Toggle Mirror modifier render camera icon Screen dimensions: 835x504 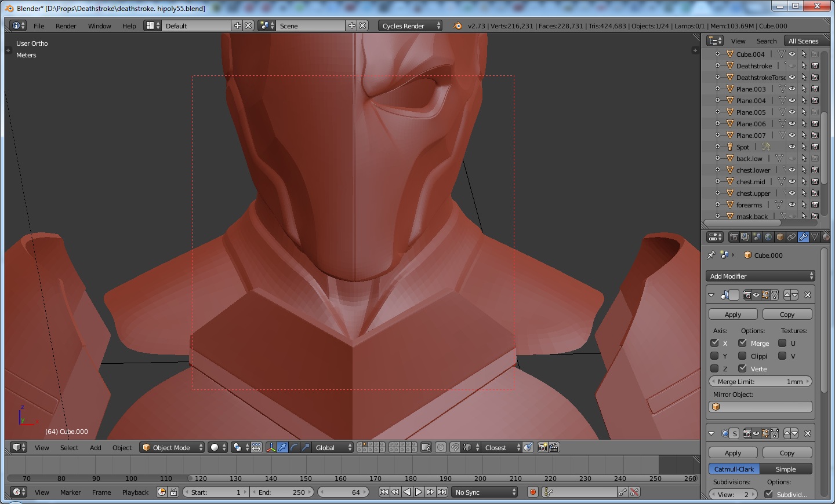click(747, 295)
